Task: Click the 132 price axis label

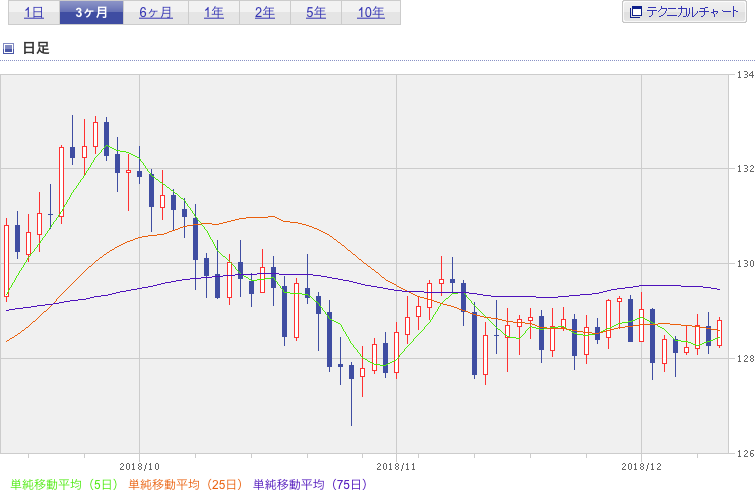Action: [x=745, y=169]
